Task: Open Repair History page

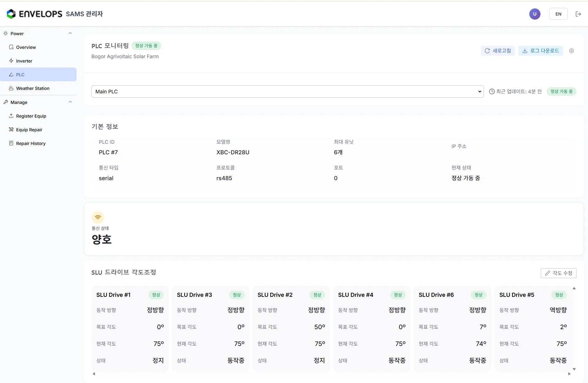Action: [x=38, y=143]
